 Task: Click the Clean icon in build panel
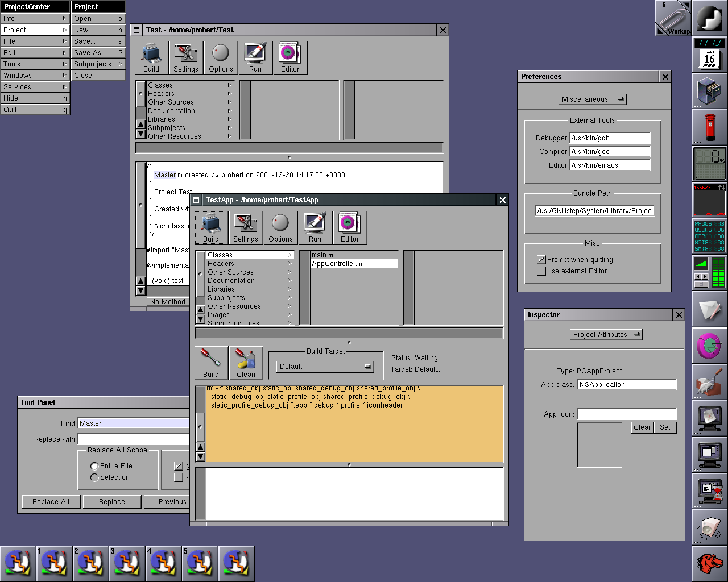coord(246,363)
